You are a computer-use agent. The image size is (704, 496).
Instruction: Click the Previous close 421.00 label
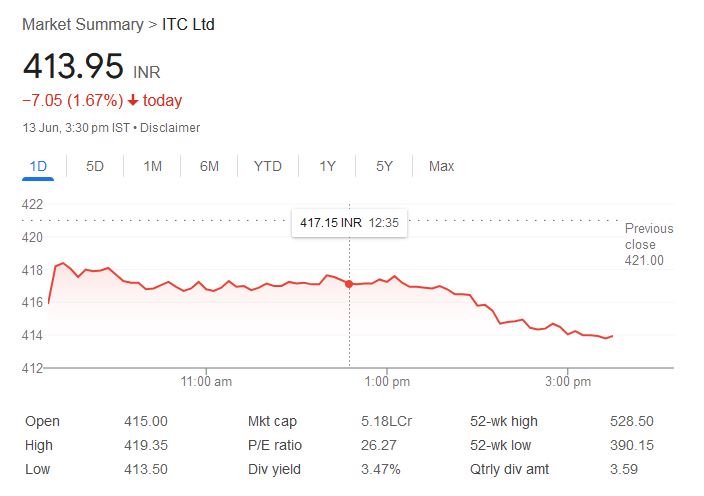pos(648,244)
